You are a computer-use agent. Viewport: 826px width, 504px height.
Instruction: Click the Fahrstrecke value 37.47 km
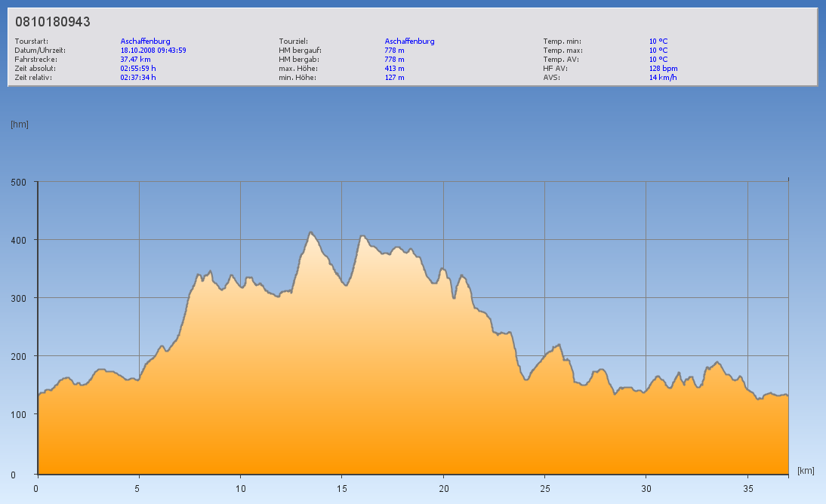[136, 60]
